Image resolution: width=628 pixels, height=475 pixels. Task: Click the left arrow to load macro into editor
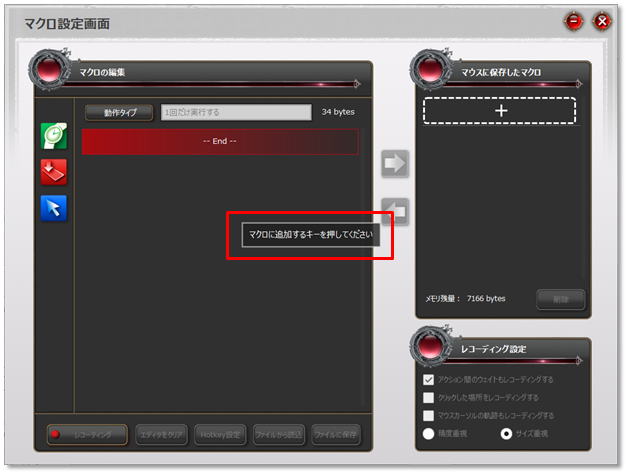395,211
